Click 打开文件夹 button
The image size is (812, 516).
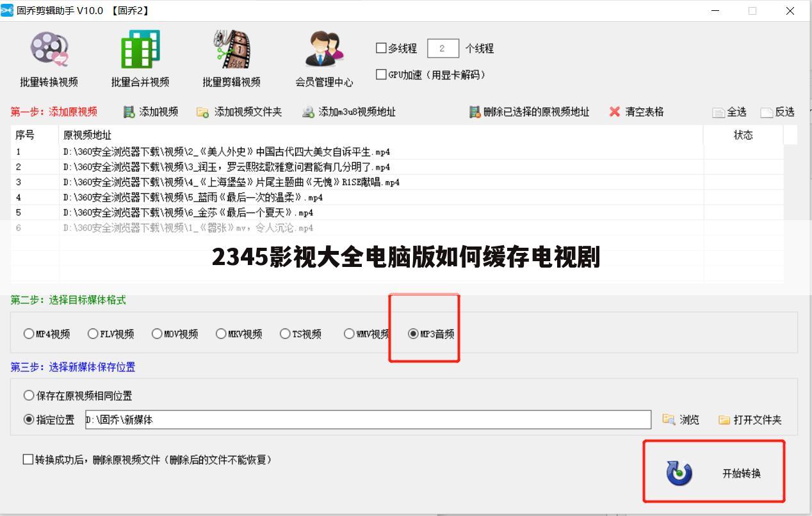pyautogui.click(x=750, y=420)
